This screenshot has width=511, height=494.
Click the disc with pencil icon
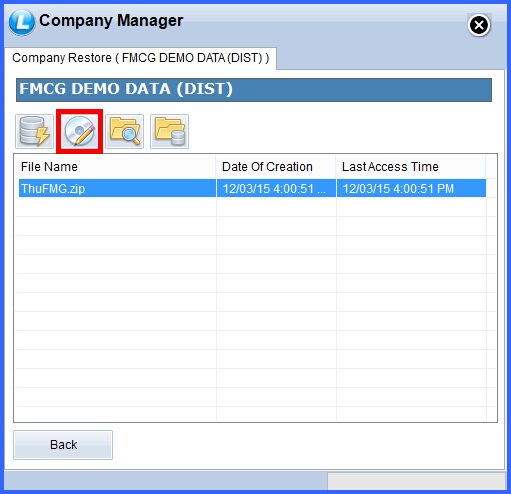(x=79, y=132)
